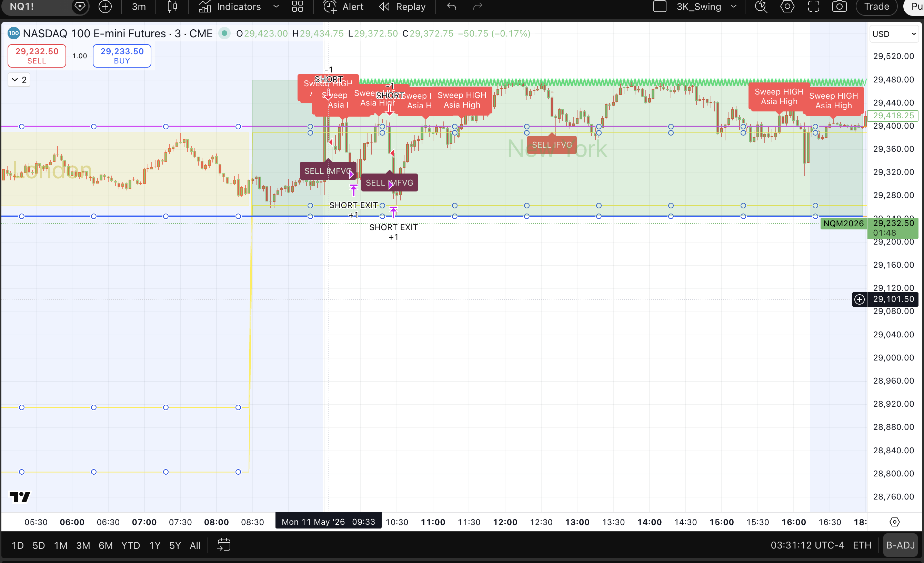The image size is (924, 563).
Task: Select the 5D date range
Action: tap(39, 545)
